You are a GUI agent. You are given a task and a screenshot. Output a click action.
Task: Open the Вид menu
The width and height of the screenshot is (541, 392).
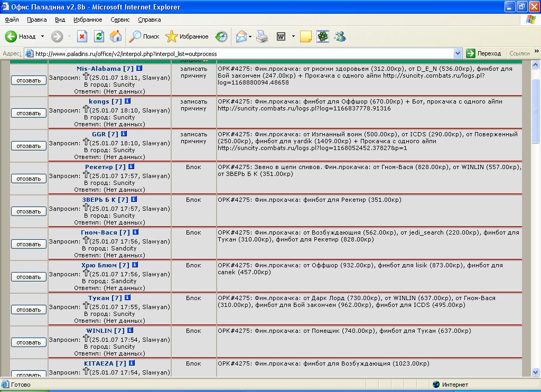pyautogui.click(x=60, y=20)
